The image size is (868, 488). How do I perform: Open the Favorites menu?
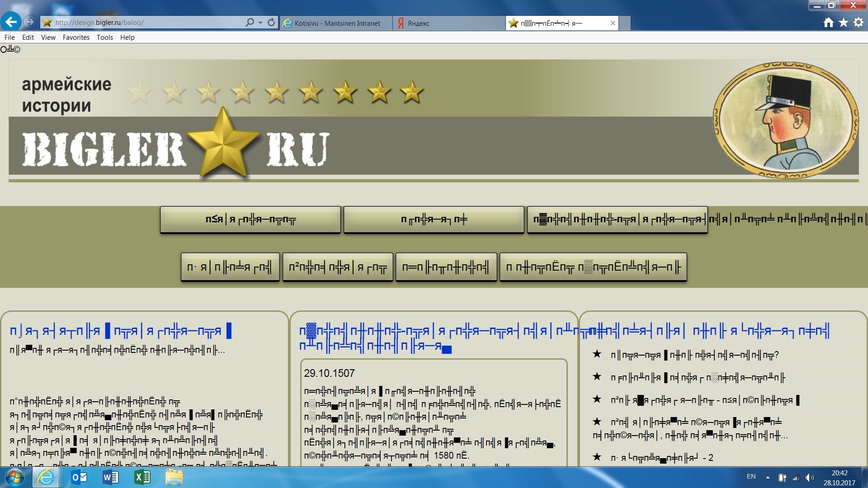76,38
